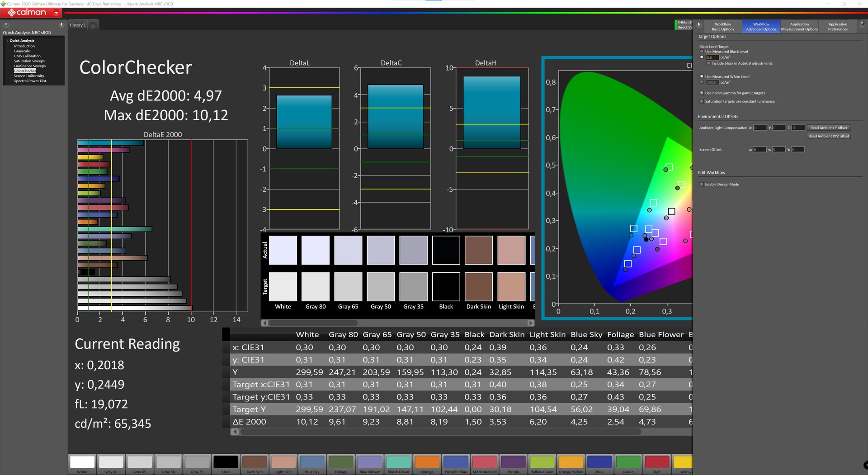Check Saturation targets use constant luminance
This screenshot has width=868, height=475.
click(702, 101)
